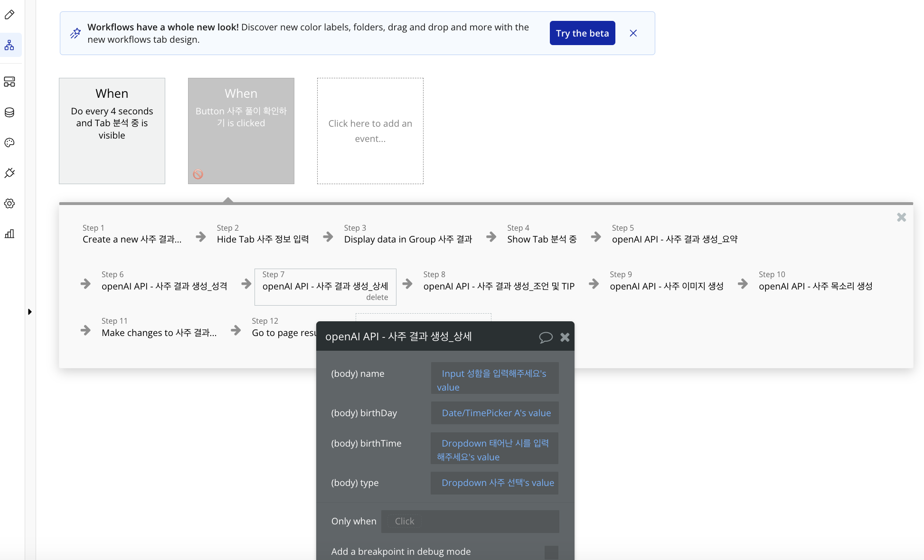Image resolution: width=924 pixels, height=560 pixels.
Task: Click the comment bubble icon in action panel
Action: pos(546,337)
